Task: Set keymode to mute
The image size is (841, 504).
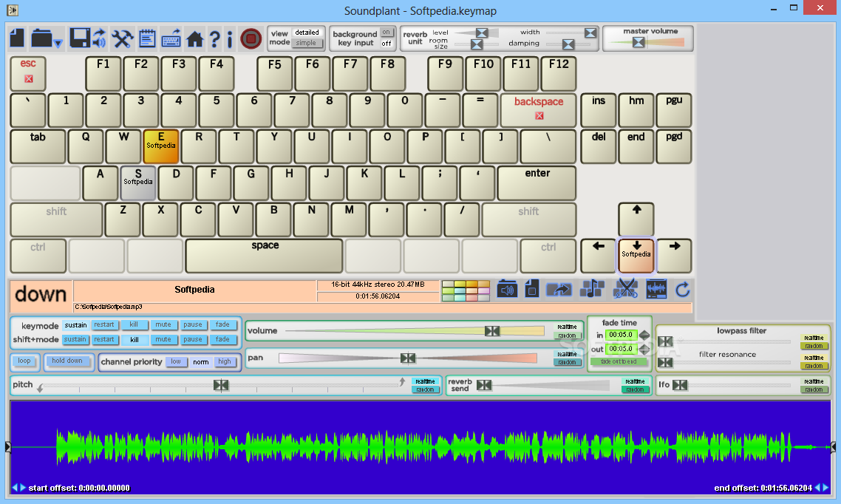Action: tap(163, 325)
